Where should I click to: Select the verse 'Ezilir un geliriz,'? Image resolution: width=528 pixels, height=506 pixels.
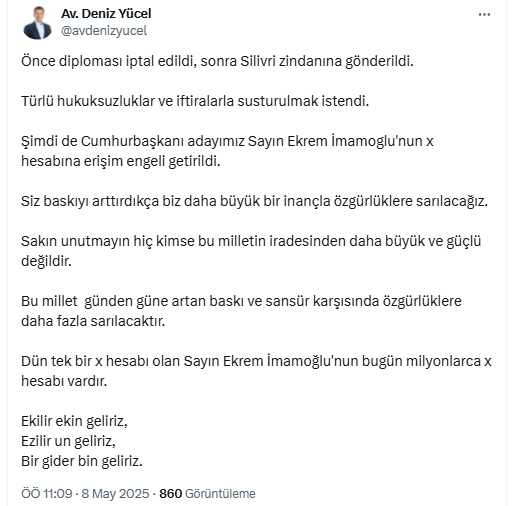click(68, 441)
